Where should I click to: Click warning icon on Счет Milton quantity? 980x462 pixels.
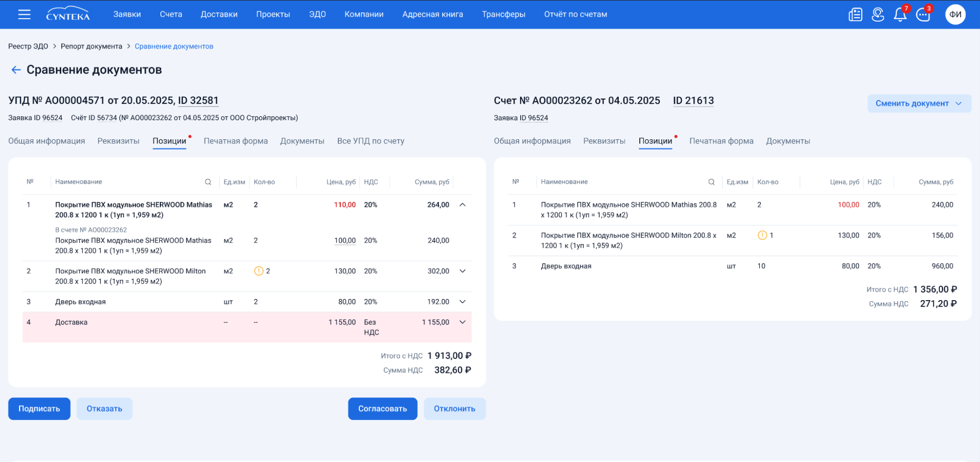coord(762,235)
